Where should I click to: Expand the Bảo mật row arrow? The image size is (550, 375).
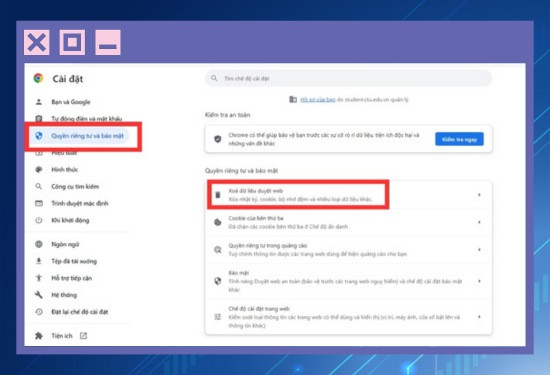pos(479,281)
